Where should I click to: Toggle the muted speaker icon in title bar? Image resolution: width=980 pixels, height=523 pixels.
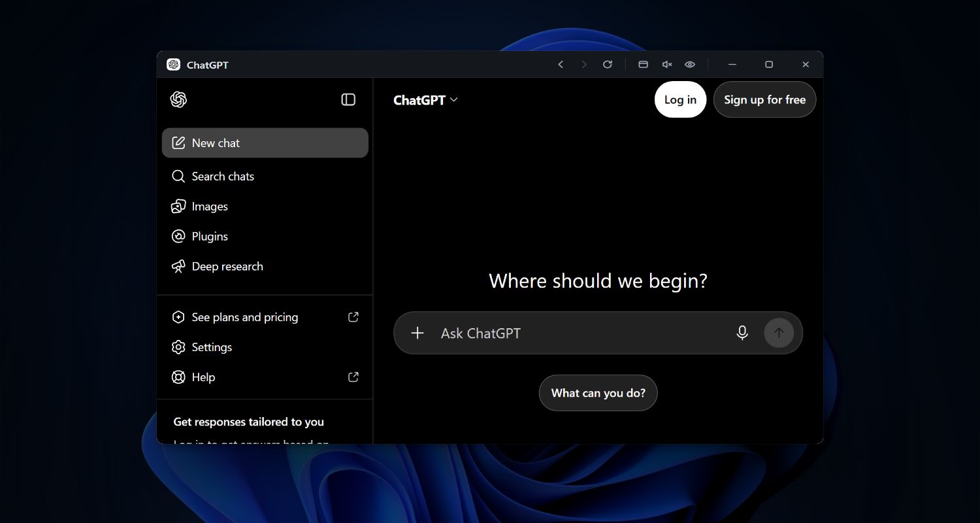[667, 64]
